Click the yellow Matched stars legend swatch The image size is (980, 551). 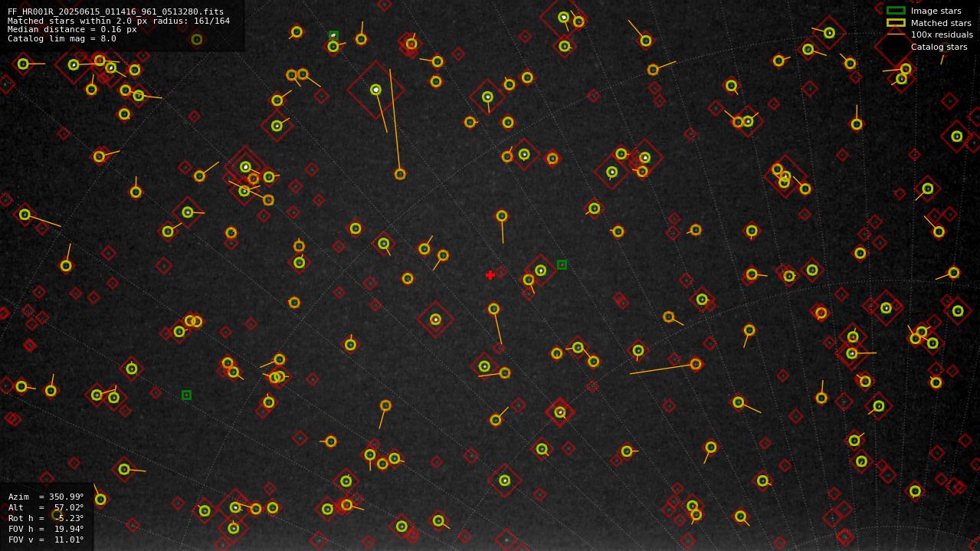(896, 23)
